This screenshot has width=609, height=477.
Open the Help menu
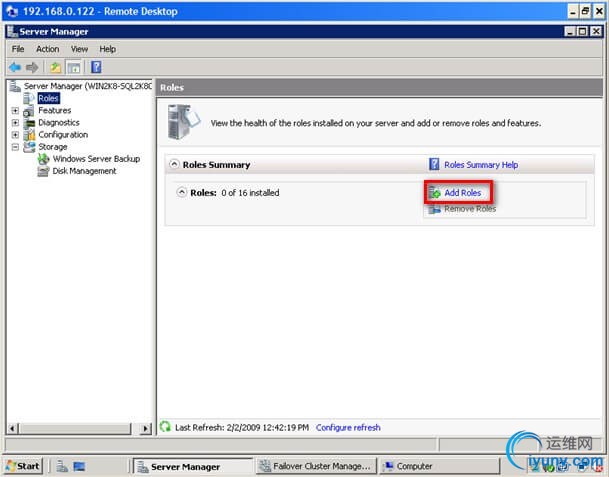[108, 49]
